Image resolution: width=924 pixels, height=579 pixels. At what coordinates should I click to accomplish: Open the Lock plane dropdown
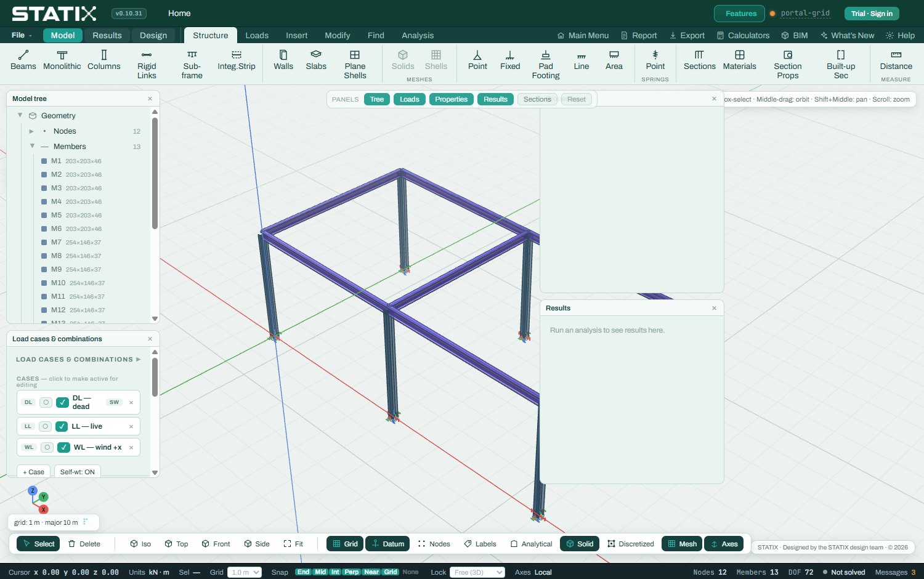(x=477, y=572)
